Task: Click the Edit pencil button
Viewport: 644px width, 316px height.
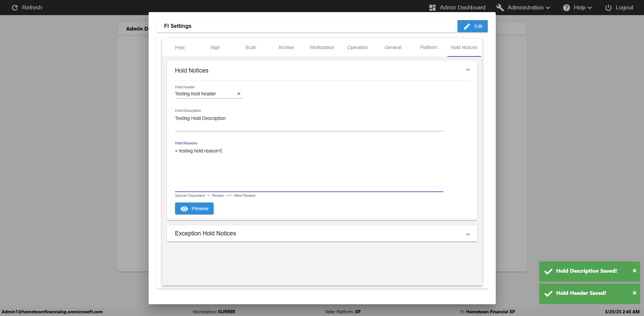Action: click(472, 26)
